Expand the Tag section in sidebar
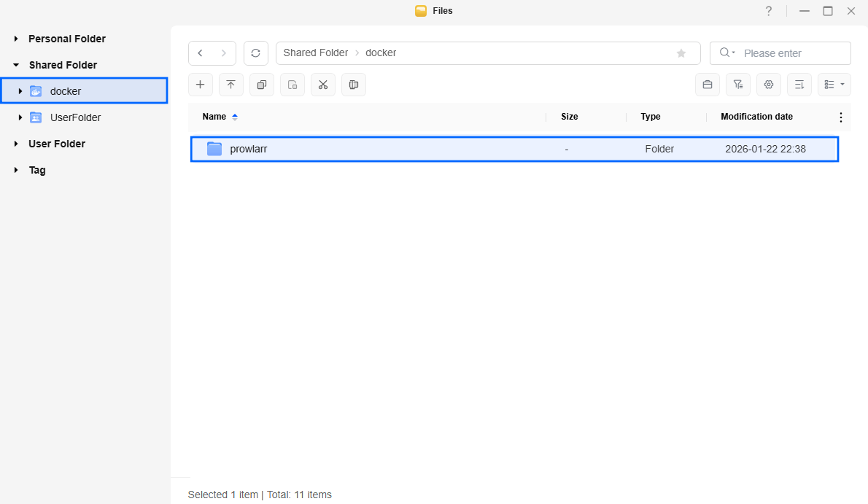Image resolution: width=868 pixels, height=504 pixels. coord(16,170)
